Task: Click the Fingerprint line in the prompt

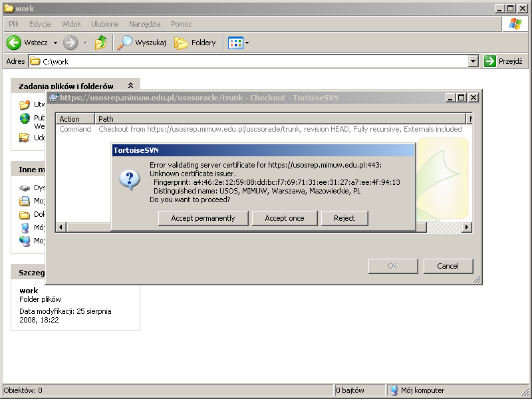Action: 277,182
